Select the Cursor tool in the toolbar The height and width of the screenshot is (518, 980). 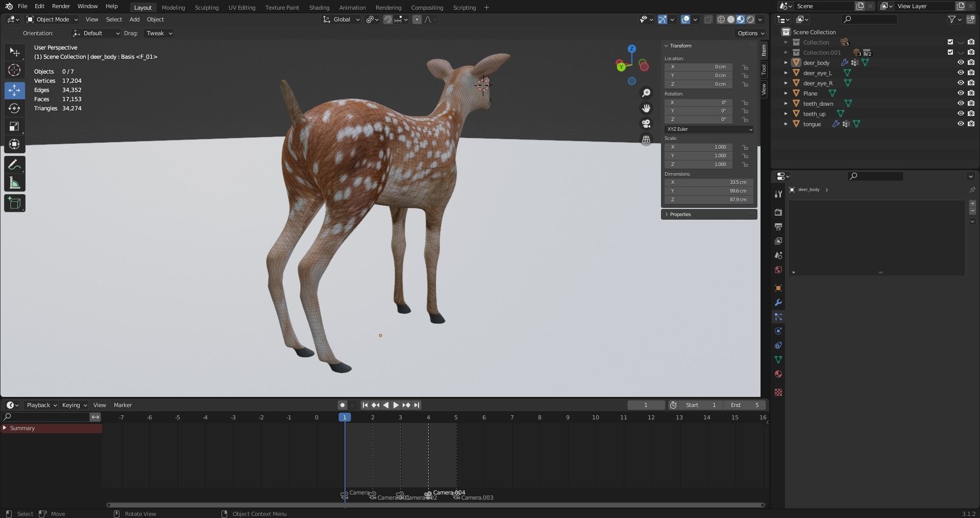tap(14, 70)
